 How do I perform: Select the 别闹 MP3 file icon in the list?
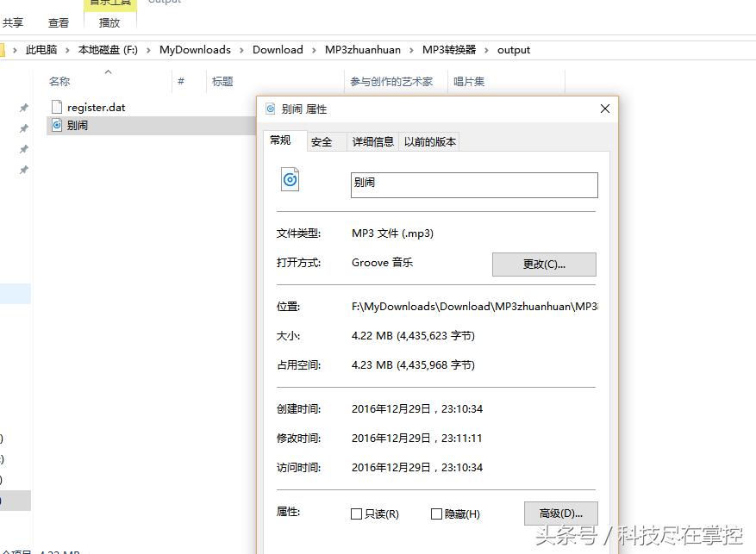54,124
